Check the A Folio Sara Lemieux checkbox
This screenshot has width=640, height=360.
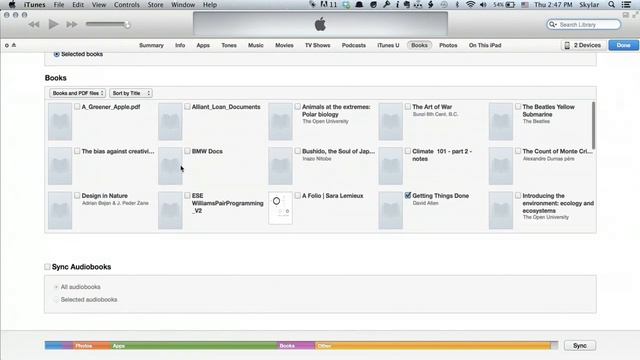[x=298, y=196]
